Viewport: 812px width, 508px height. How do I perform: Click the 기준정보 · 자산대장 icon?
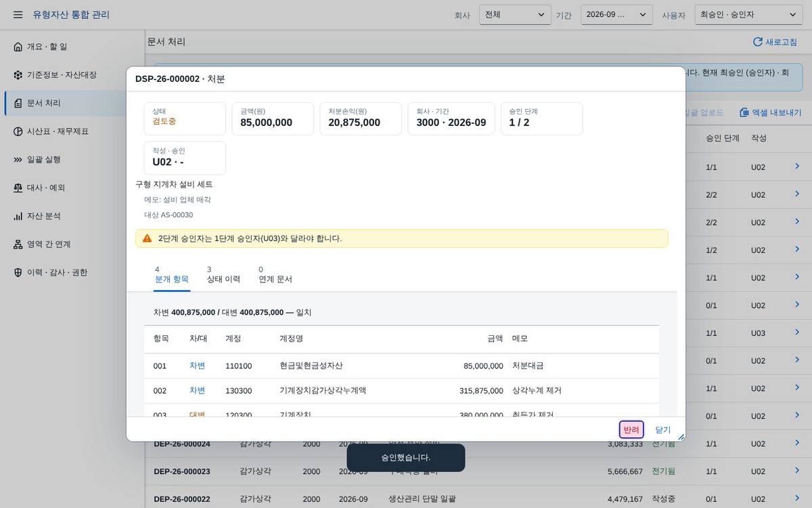click(18, 75)
